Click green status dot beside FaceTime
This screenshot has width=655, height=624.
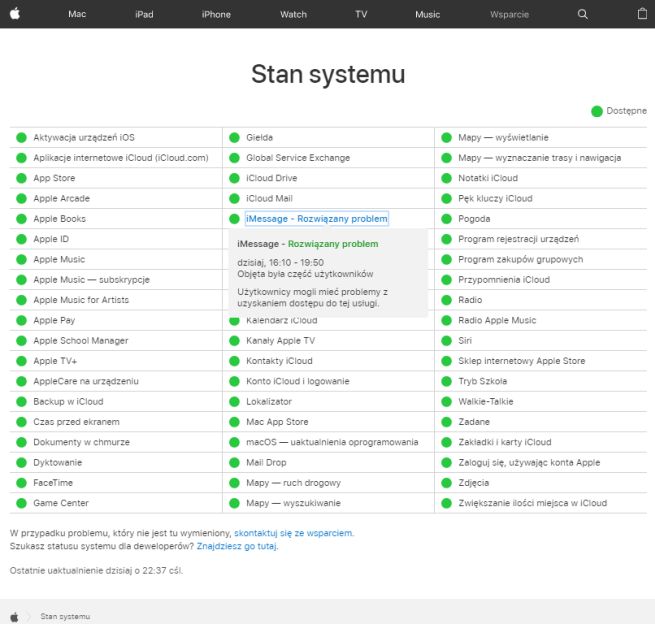(x=21, y=483)
